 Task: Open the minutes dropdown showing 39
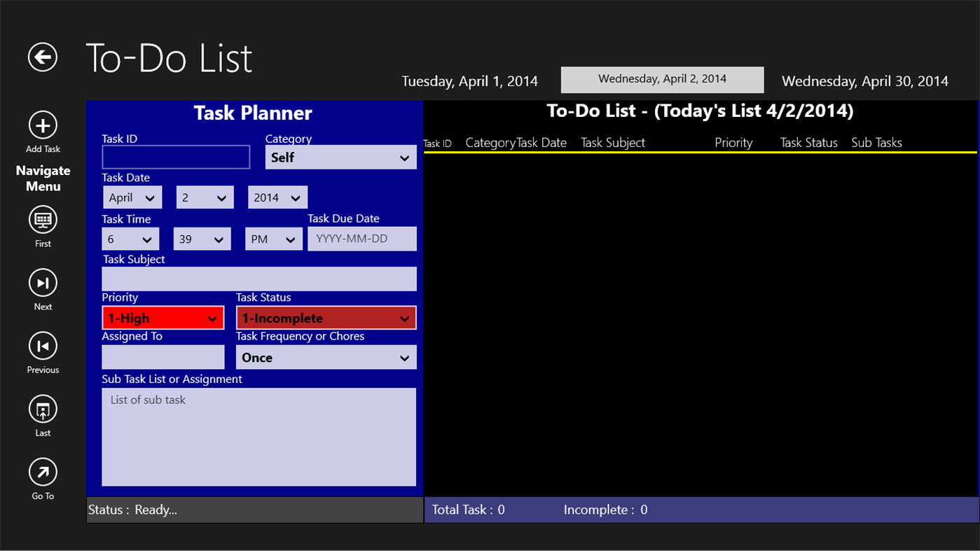202,238
